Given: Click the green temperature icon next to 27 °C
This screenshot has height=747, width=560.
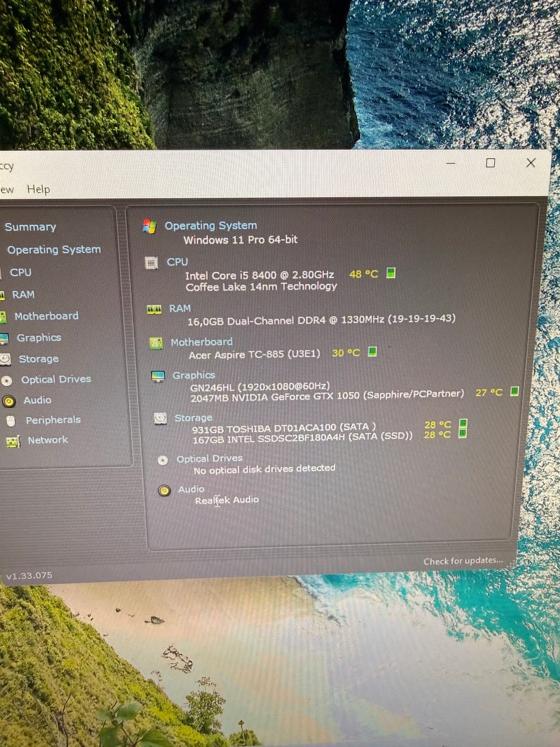Looking at the screenshot, I should pyautogui.click(x=514, y=391).
